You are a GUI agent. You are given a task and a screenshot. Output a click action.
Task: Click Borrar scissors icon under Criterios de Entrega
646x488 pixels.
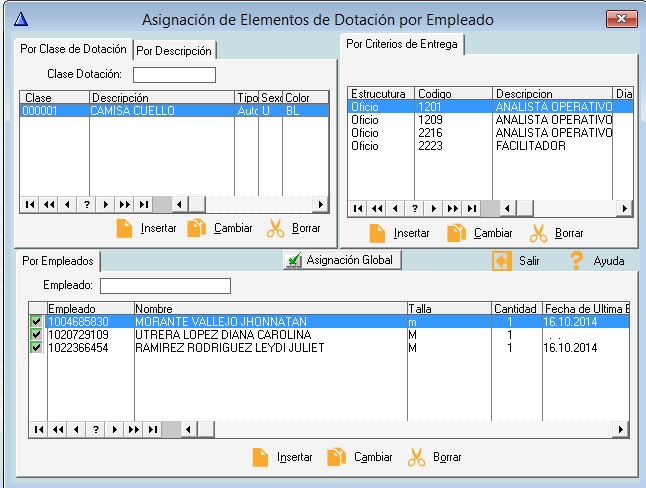pyautogui.click(x=538, y=233)
